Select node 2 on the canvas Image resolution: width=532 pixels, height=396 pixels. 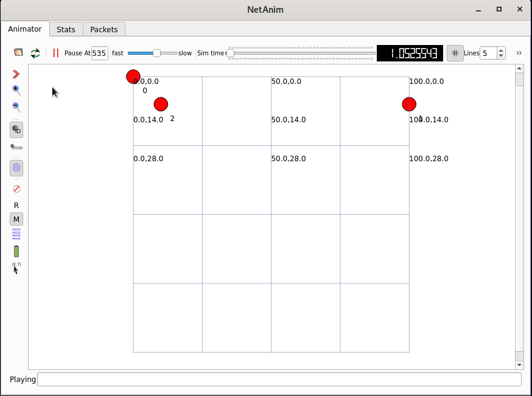click(161, 104)
